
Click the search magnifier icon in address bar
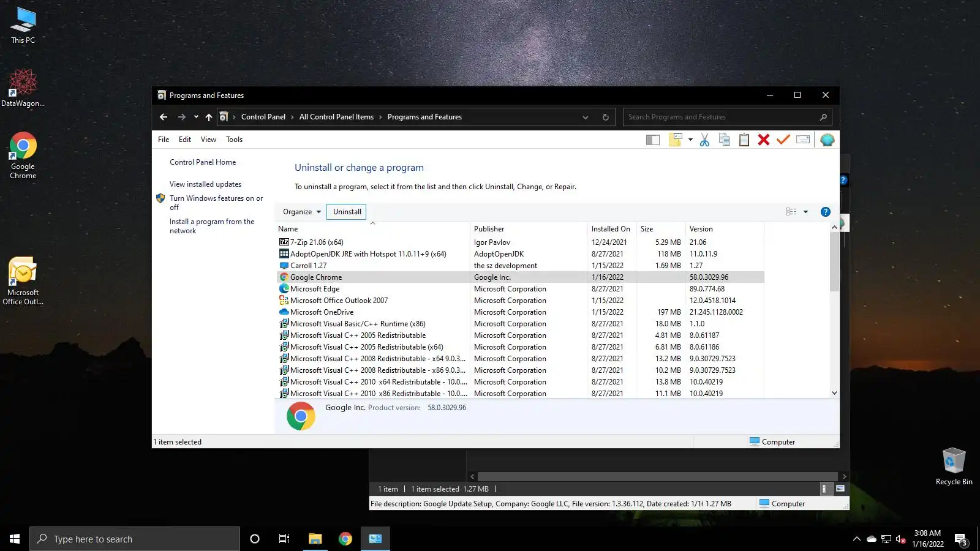coord(823,117)
